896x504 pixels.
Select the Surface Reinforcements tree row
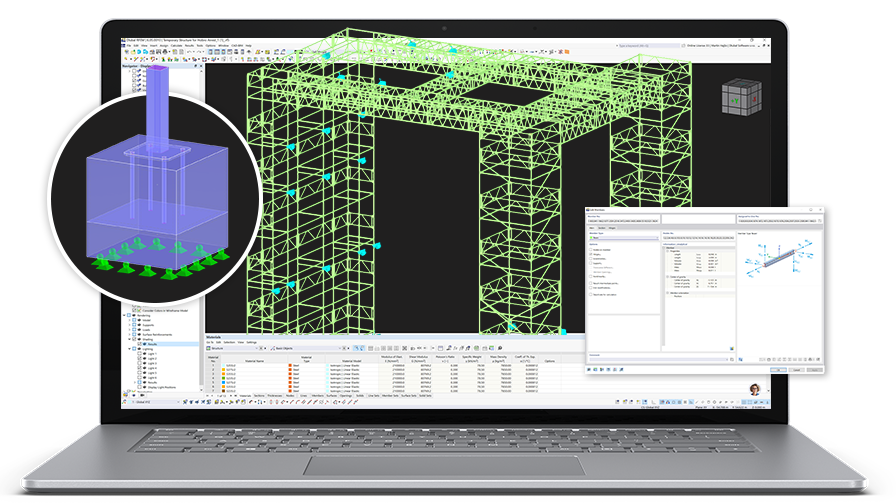click(165, 334)
